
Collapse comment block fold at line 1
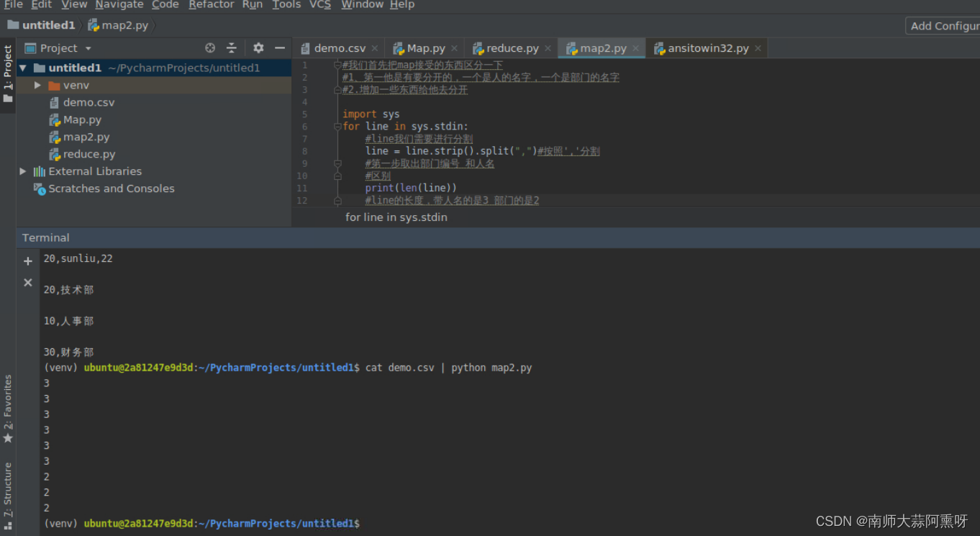[x=337, y=65]
